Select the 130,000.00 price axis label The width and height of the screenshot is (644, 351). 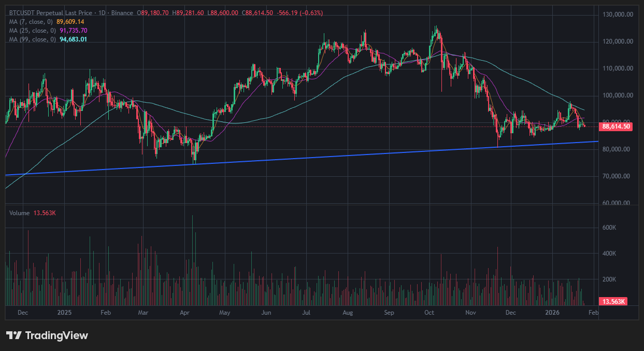click(x=617, y=15)
